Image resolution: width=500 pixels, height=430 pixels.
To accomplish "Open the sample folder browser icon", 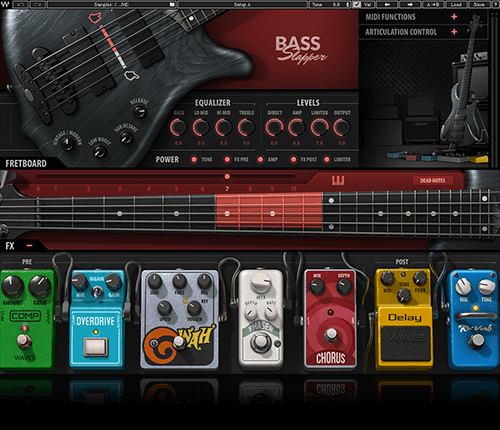I will [172, 4].
